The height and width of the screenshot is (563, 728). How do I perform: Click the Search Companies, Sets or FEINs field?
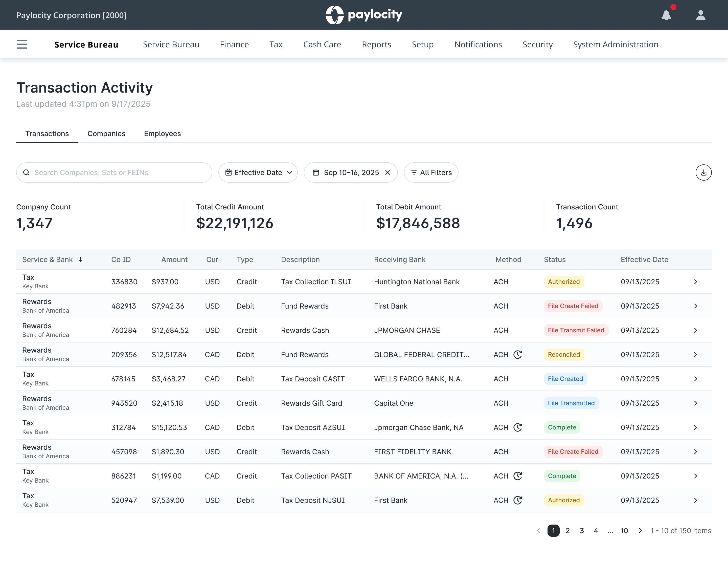(114, 172)
